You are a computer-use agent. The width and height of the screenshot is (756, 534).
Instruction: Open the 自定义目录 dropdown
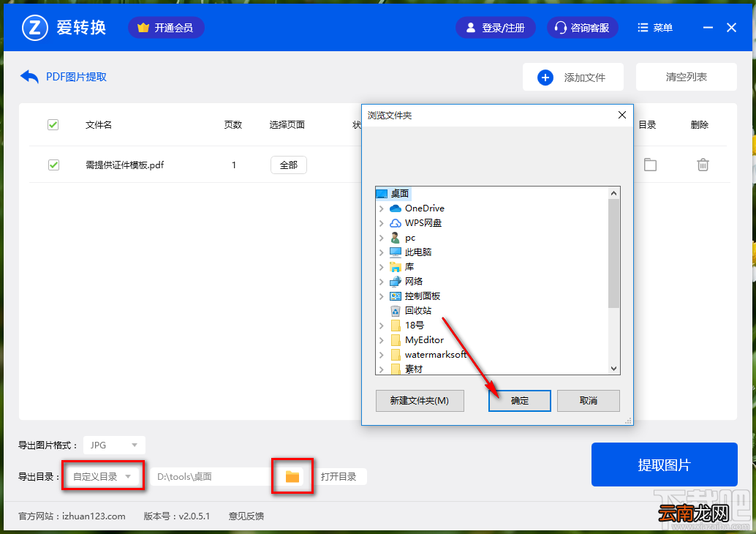click(102, 477)
